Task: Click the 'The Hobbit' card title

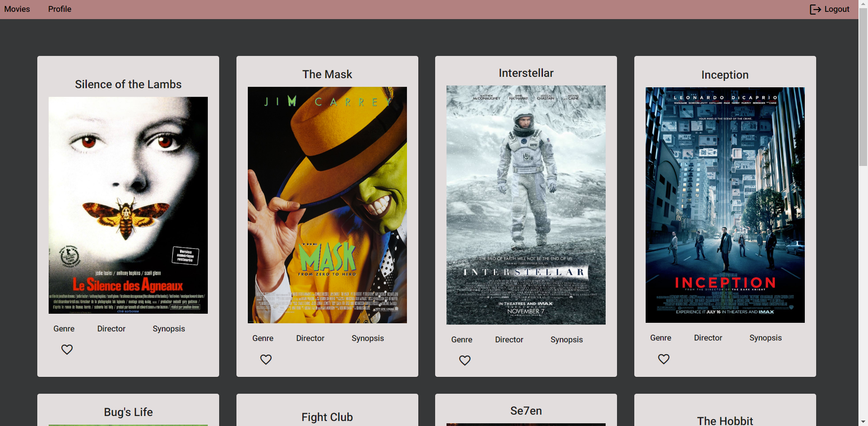Action: click(725, 421)
